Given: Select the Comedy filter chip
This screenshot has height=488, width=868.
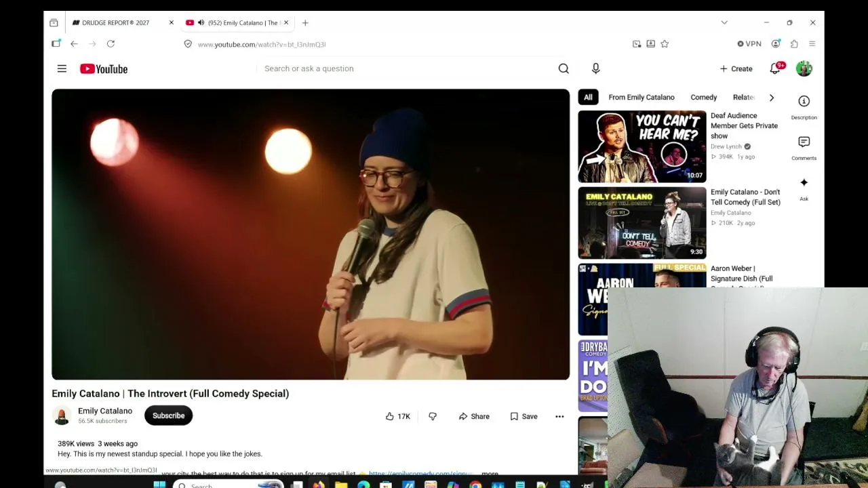Looking at the screenshot, I should click(703, 98).
